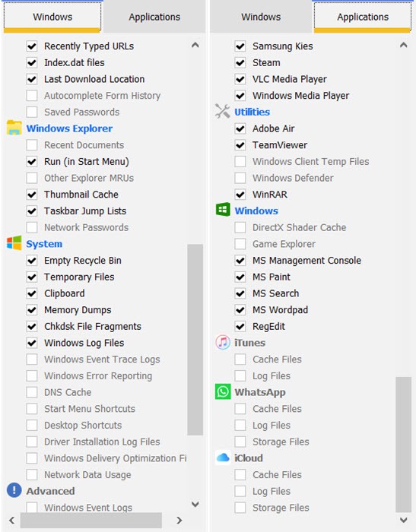The width and height of the screenshot is (416, 532).
Task: Click the WhatsApp green phone icon
Action: [222, 392]
